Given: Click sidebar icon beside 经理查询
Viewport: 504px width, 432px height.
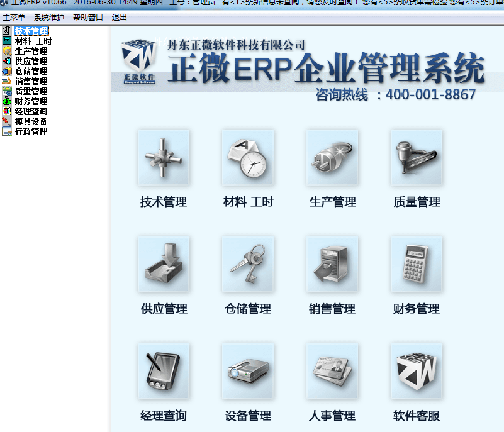Looking at the screenshot, I should [x=7, y=111].
